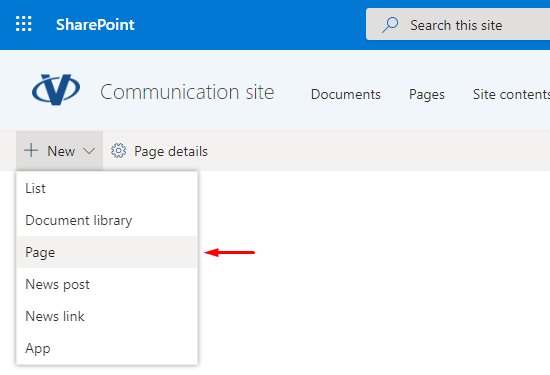Open Site contents in navigation
The height and width of the screenshot is (375, 550).
(511, 94)
